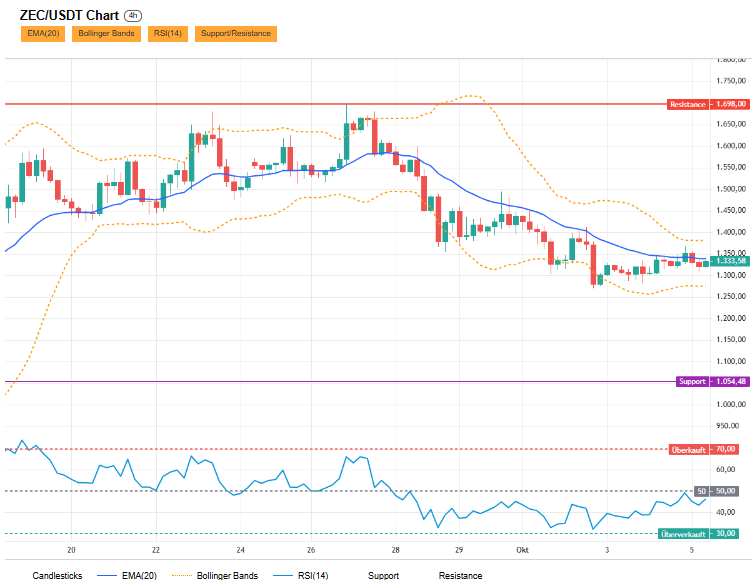752x580 pixels.
Task: Toggle Bollinger Bands legend entry
Action: point(215,575)
